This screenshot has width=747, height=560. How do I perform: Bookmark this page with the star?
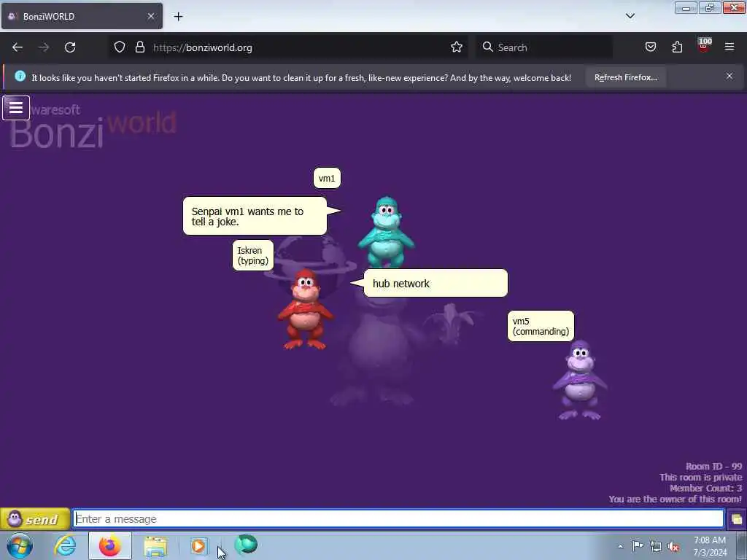457,47
